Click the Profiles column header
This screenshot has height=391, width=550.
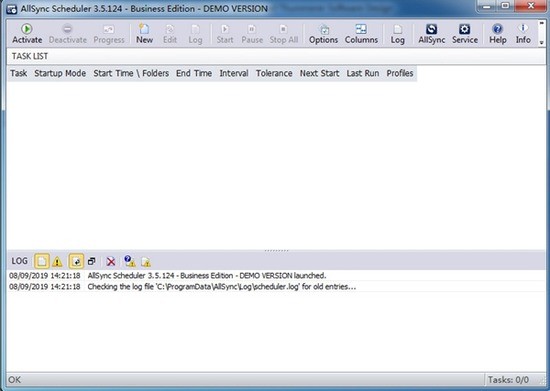point(400,73)
